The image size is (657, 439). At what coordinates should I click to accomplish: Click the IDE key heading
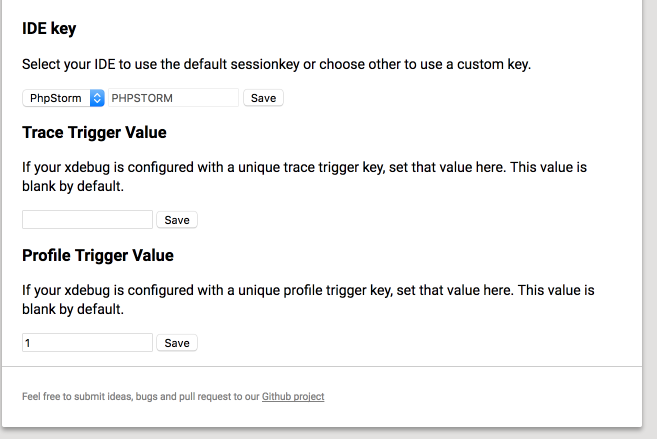point(49,28)
